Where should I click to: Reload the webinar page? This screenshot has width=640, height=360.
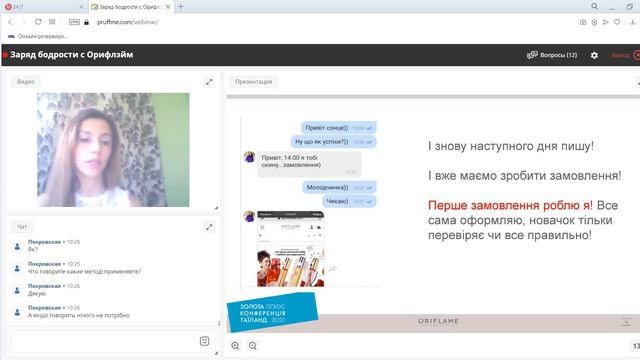[x=38, y=22]
